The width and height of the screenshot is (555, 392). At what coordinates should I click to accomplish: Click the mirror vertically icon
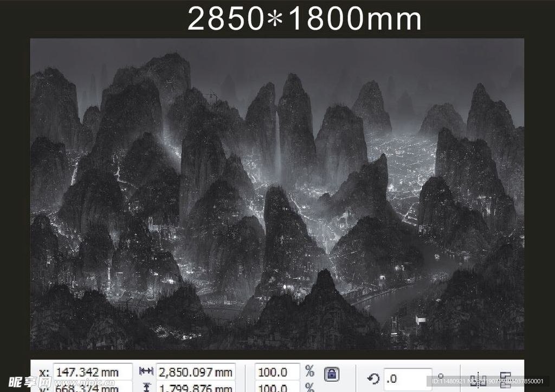coord(506,380)
